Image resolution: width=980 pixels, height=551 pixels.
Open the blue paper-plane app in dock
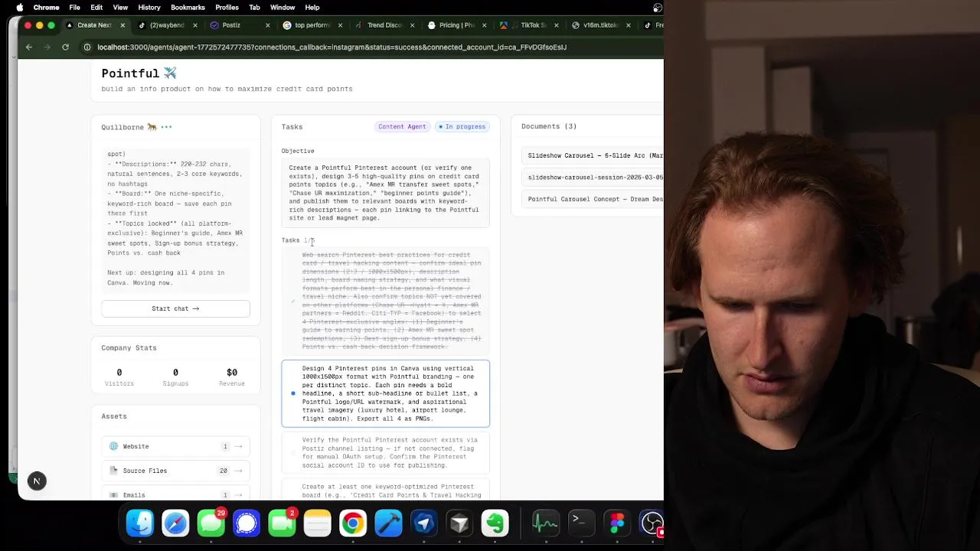[x=424, y=523]
